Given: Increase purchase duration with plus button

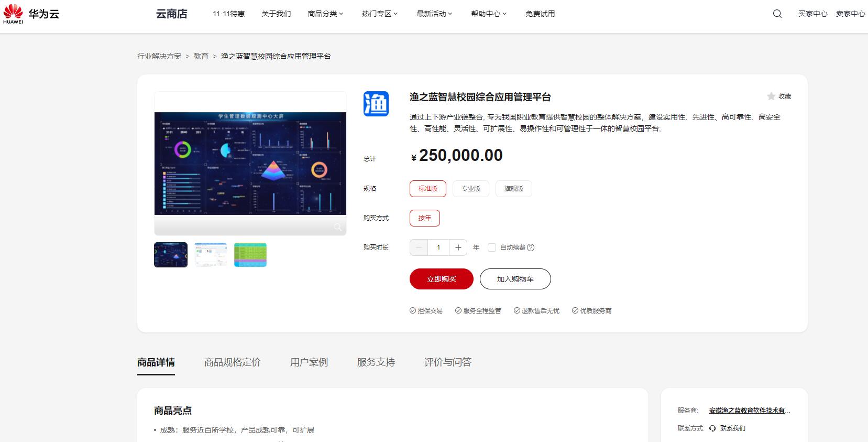Looking at the screenshot, I should point(458,247).
